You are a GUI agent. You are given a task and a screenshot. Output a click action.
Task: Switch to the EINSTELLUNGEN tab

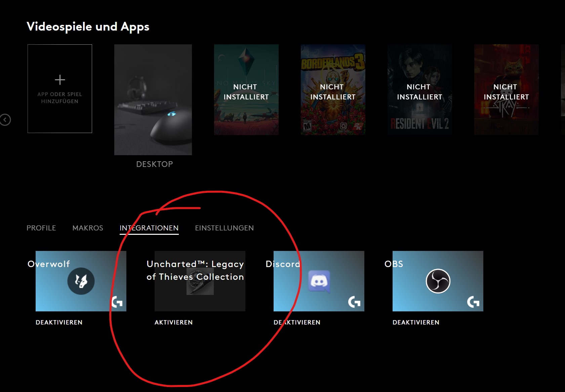pos(224,228)
